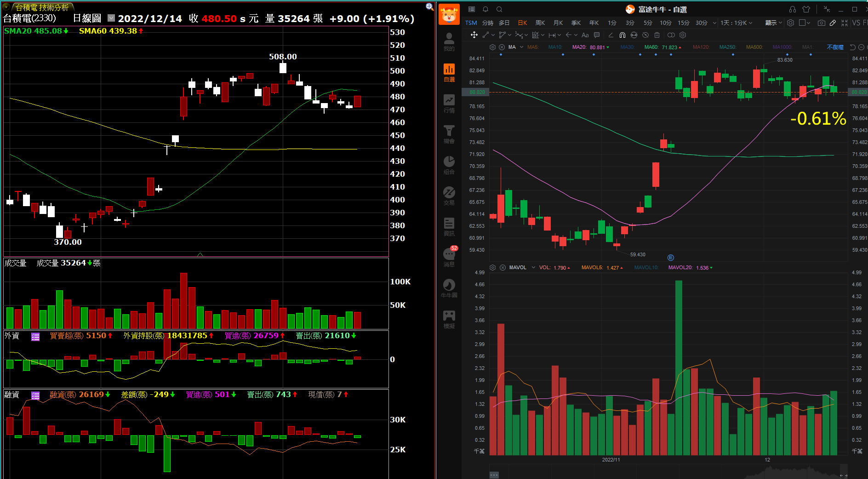Open 外資 detail list icon
868x479 pixels.
(x=35, y=336)
